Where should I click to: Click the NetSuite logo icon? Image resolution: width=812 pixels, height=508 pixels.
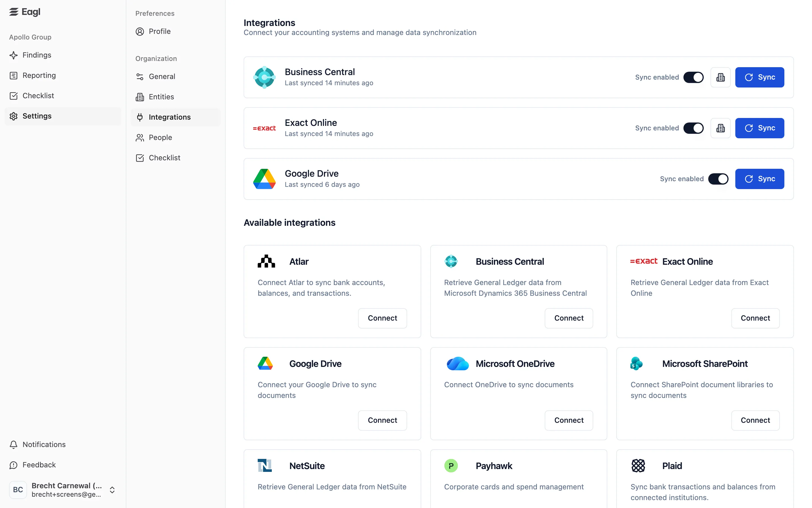265,466
